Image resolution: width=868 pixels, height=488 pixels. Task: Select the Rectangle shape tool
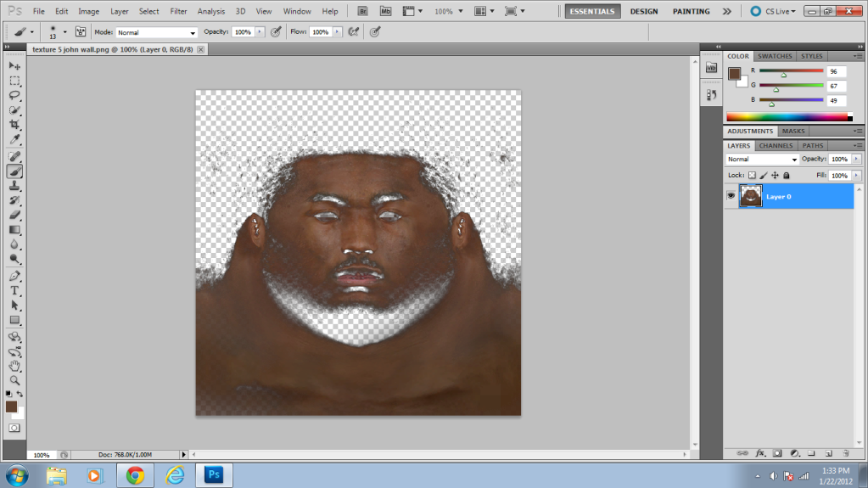pyautogui.click(x=14, y=320)
